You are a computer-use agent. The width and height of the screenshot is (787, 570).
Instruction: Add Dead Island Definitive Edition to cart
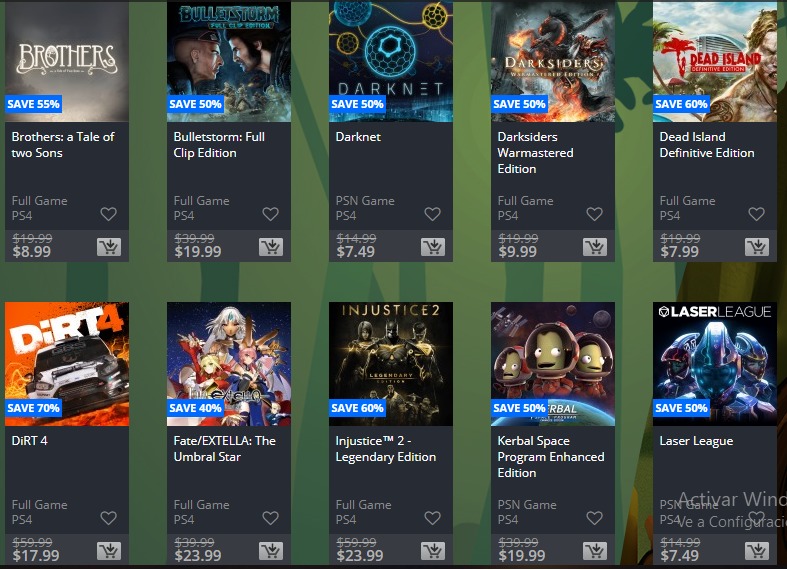click(757, 247)
